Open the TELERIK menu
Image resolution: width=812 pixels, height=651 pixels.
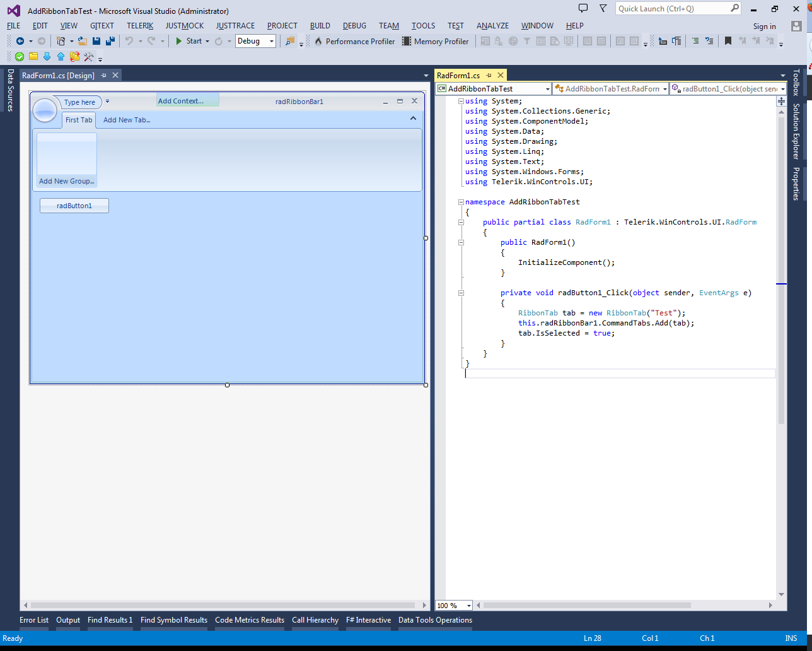(x=139, y=26)
